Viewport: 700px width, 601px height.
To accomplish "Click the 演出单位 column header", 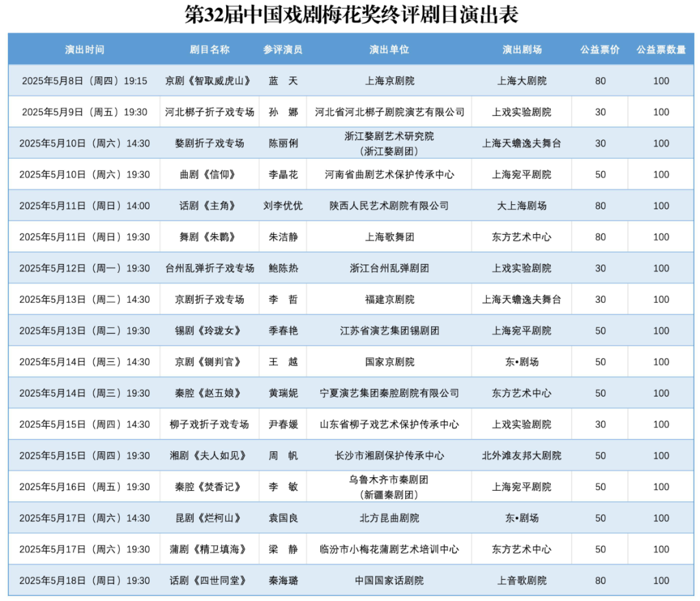I will pos(389,49).
